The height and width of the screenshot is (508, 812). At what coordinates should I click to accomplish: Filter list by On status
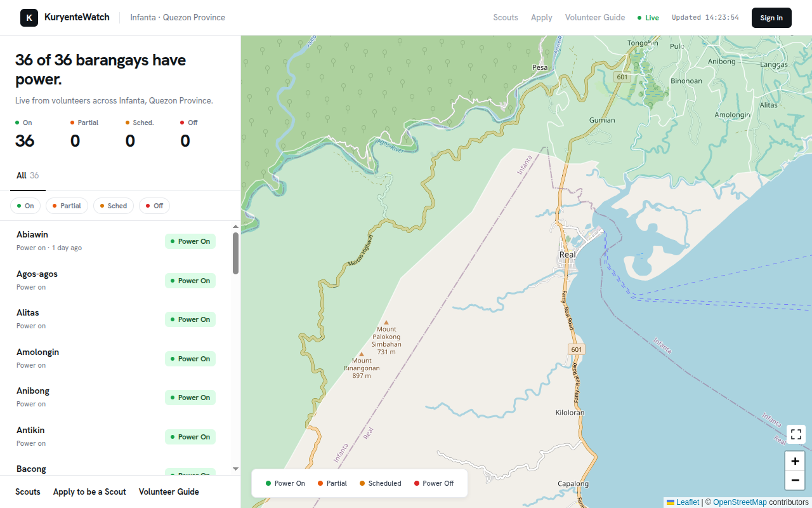pos(25,206)
